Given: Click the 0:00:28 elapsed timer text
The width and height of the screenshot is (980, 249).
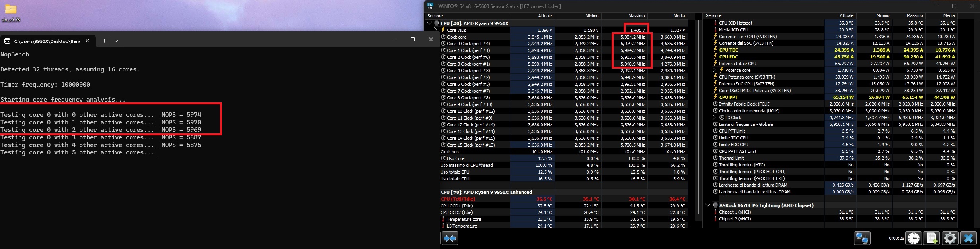Looking at the screenshot, I should pyautogui.click(x=896, y=238).
